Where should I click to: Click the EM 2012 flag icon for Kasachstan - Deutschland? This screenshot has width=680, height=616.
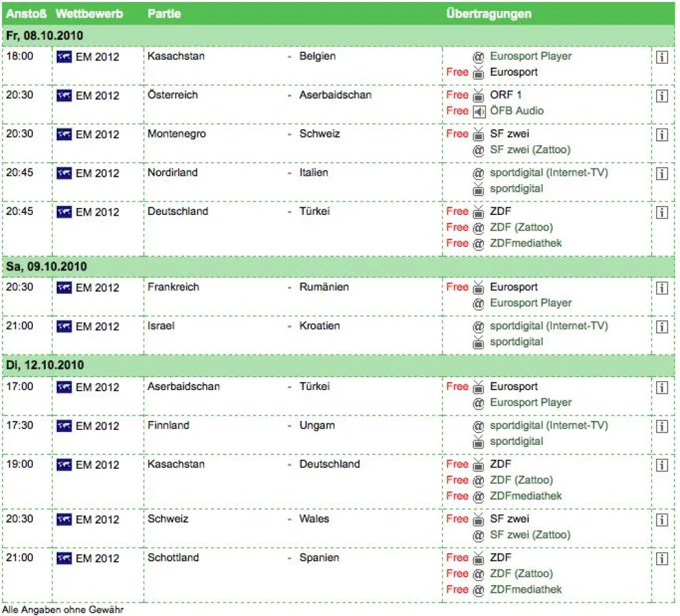[64, 465]
